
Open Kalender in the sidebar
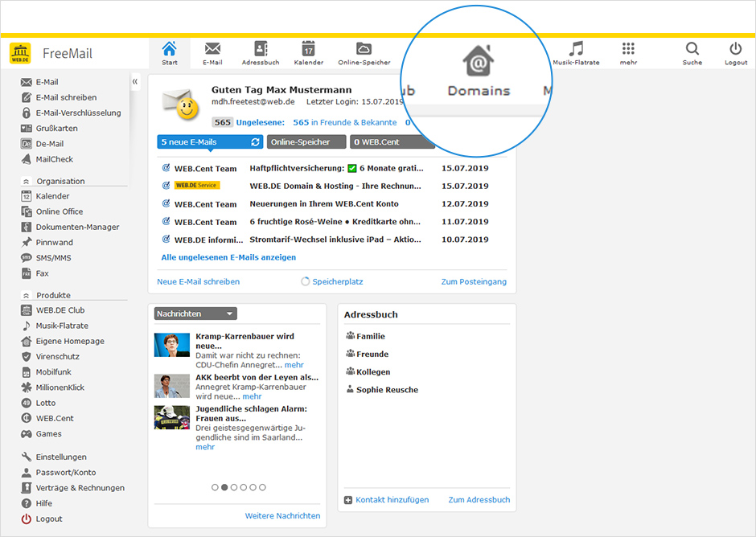45,196
